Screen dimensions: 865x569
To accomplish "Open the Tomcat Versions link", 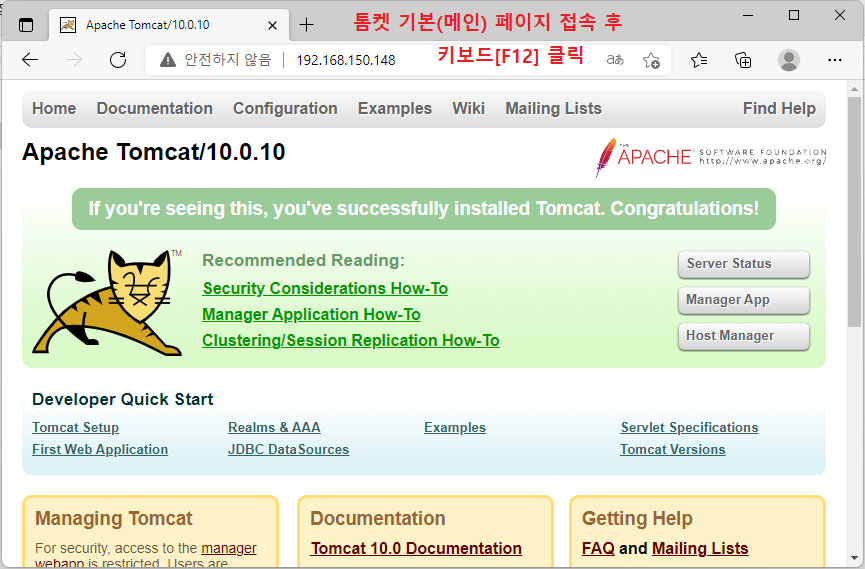I will pyautogui.click(x=672, y=450).
